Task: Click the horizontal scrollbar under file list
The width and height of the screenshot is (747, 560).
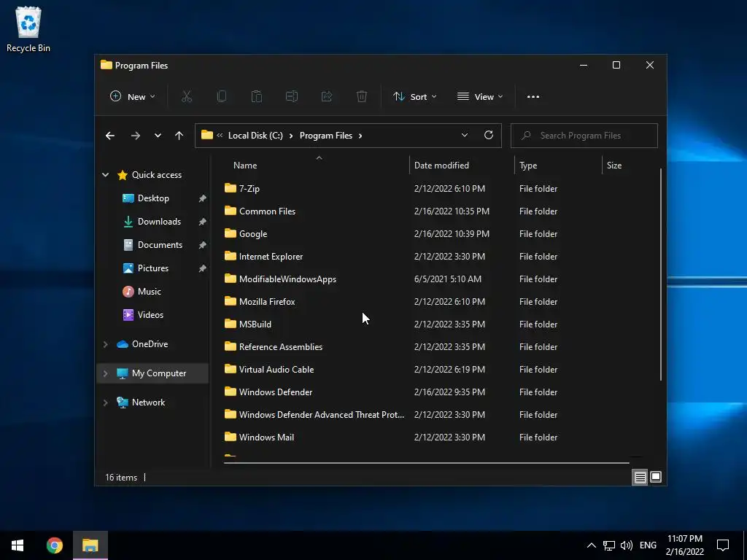Action: pyautogui.click(x=426, y=462)
